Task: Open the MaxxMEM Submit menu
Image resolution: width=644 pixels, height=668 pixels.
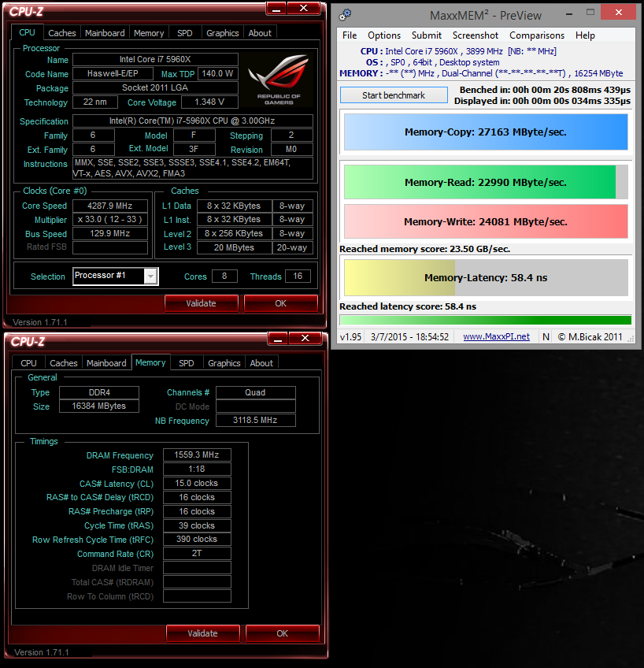Action: [427, 35]
